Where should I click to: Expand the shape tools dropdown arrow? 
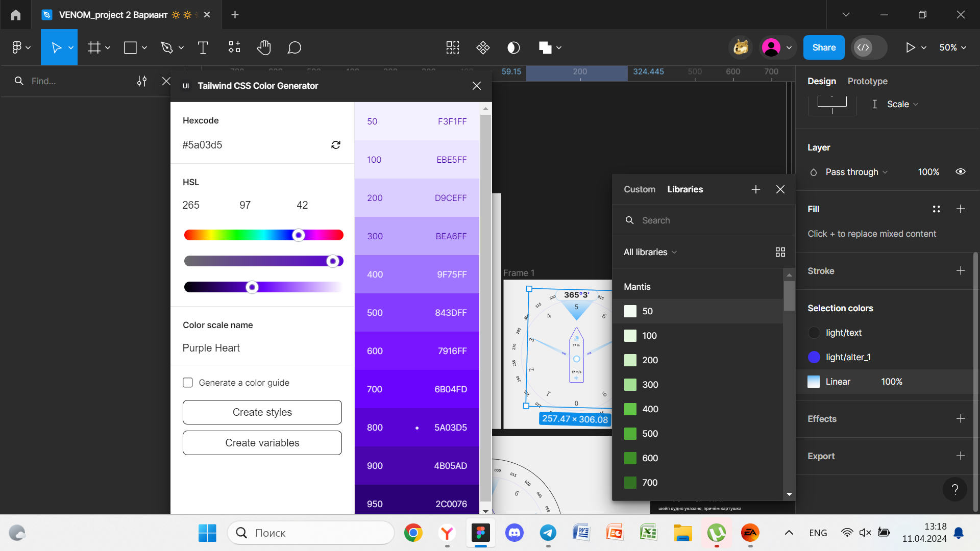click(144, 47)
